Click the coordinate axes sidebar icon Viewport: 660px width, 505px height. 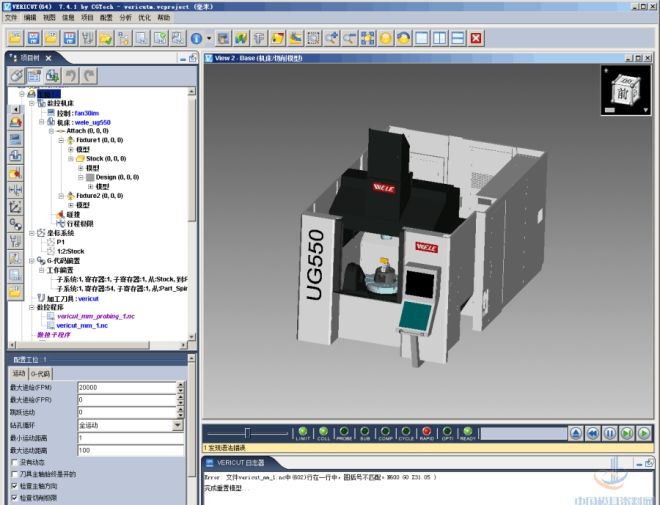click(x=16, y=207)
